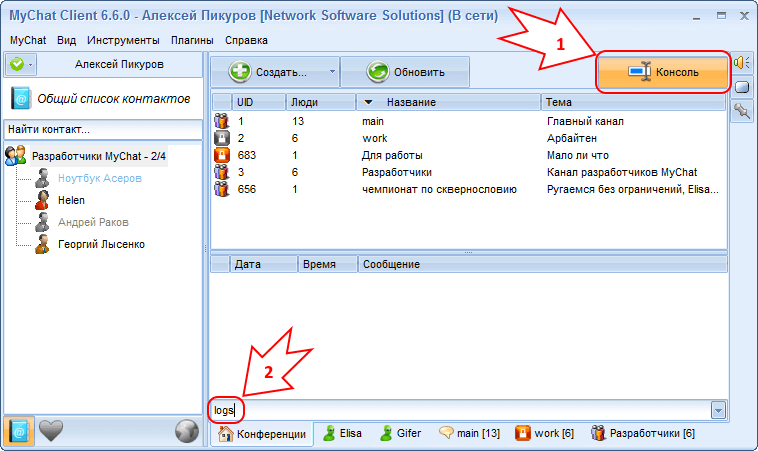Open the Плагины menu
The height and width of the screenshot is (451, 758).
pyautogui.click(x=192, y=40)
